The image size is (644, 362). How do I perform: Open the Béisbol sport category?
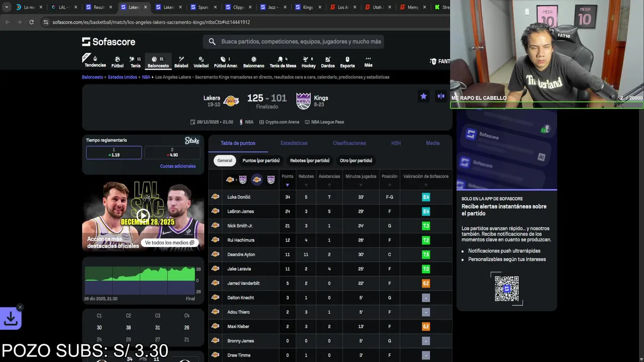pos(181,62)
